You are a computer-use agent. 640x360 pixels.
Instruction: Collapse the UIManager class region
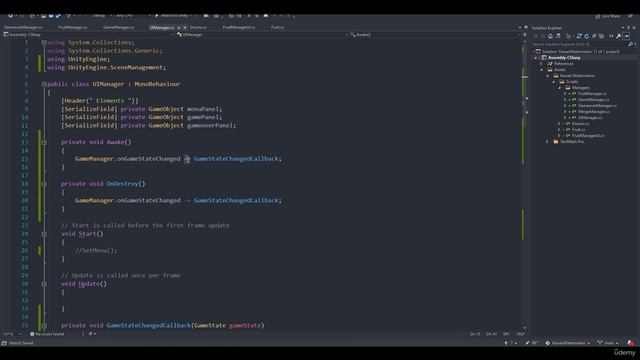tap(44, 84)
